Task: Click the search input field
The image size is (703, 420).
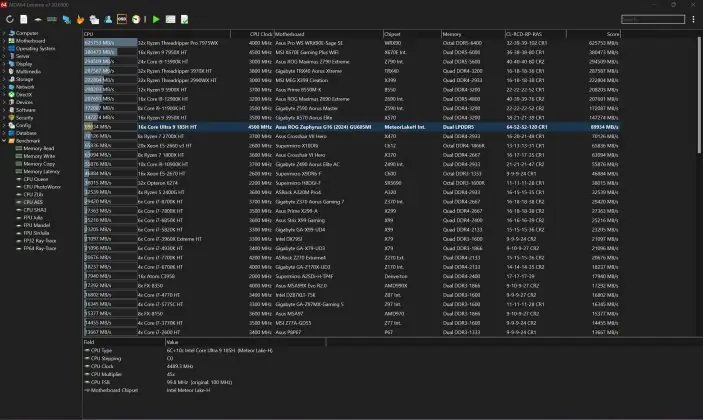Action: 653,19
